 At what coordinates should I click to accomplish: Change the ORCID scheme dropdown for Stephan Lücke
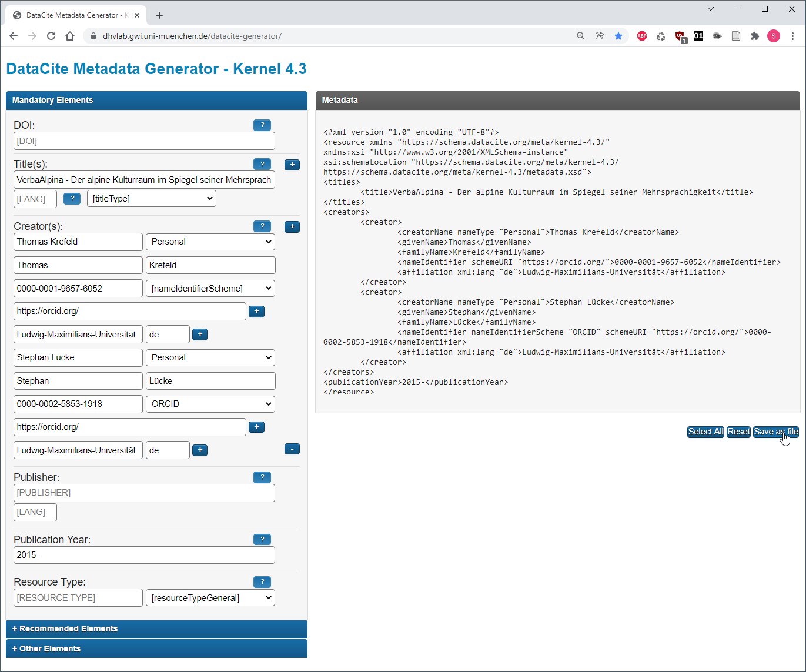(x=210, y=404)
